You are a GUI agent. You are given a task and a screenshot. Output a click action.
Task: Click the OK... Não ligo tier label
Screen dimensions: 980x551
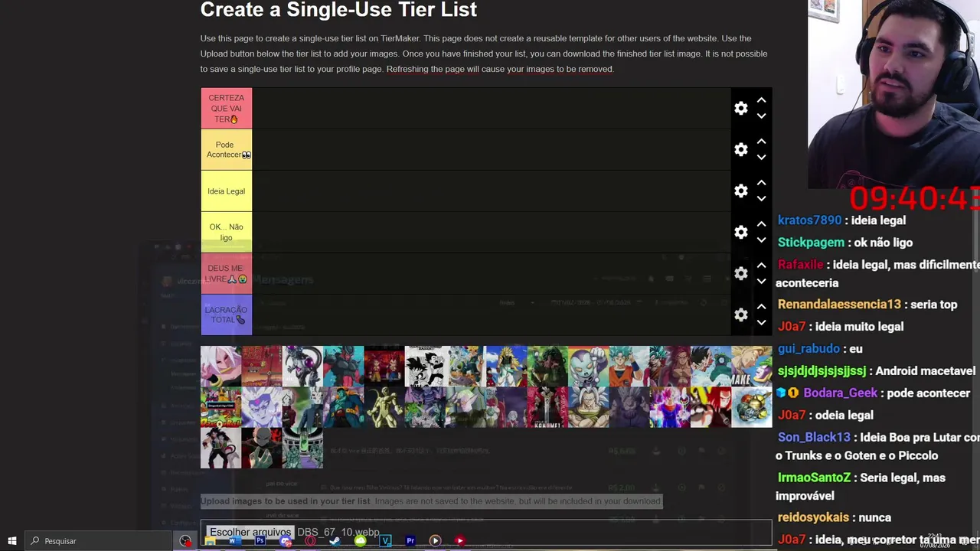click(226, 233)
